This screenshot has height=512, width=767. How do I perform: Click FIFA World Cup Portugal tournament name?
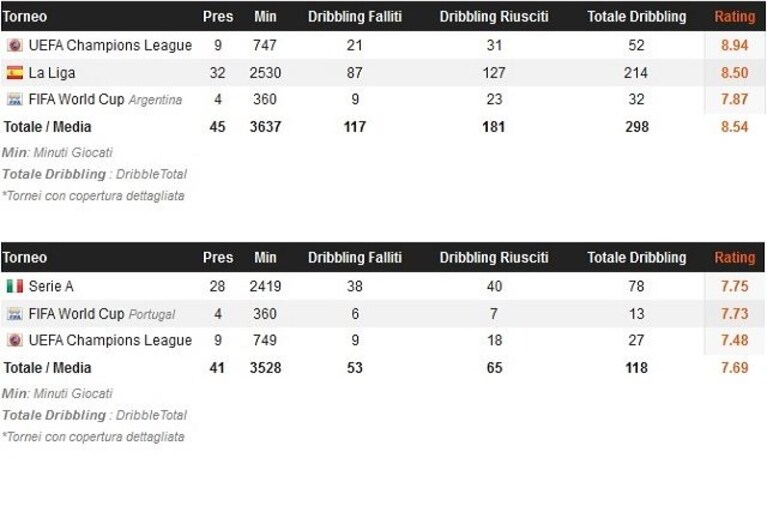pos(102,313)
